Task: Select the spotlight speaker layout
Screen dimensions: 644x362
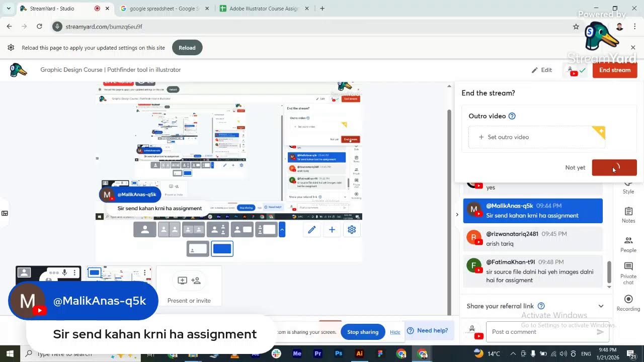Action: [217, 230]
